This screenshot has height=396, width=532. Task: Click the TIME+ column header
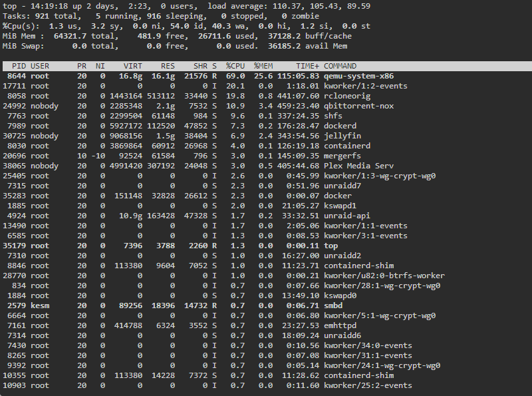tap(307, 66)
